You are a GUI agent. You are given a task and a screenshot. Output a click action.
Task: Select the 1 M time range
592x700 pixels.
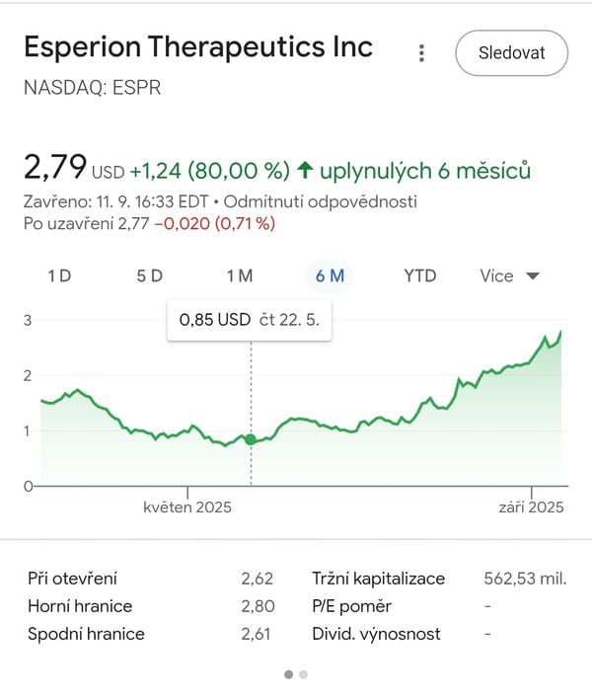[x=240, y=275]
